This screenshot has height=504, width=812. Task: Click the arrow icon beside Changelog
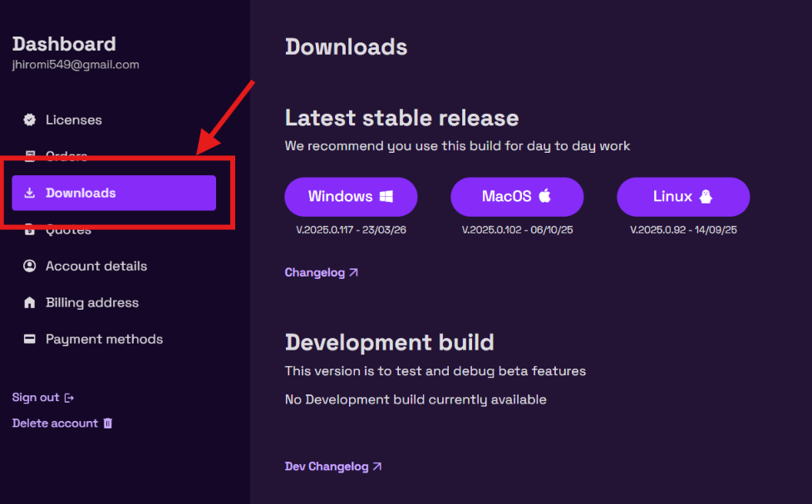pos(353,272)
